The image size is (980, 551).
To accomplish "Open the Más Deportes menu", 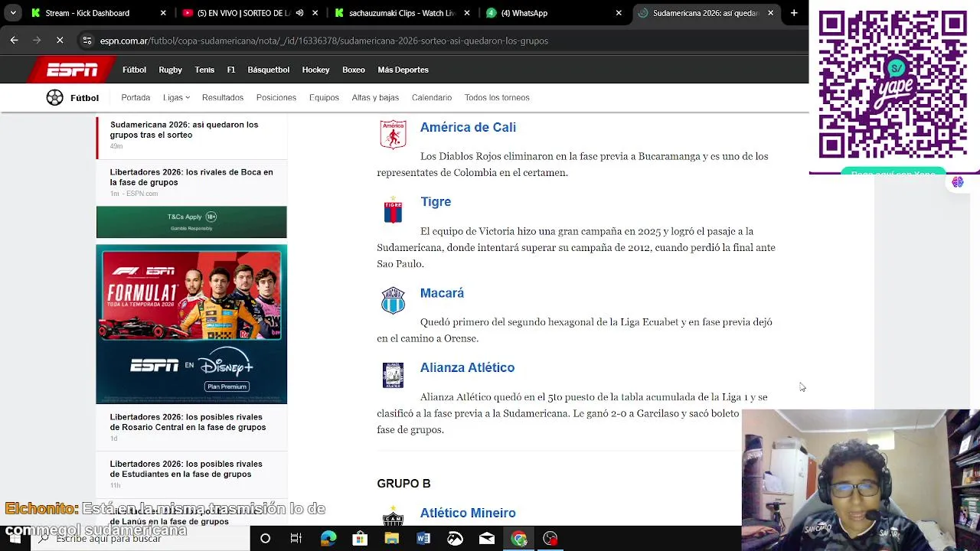I will (403, 70).
